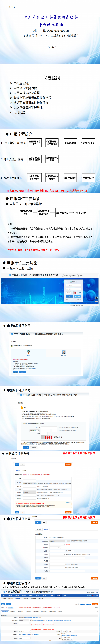
Task: Select the 常见问题 outline bullet
Action: coord(19,112)
